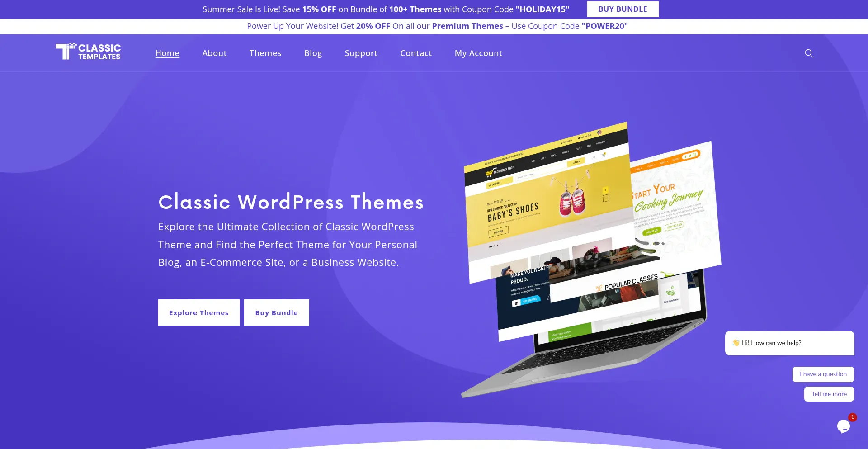
Task: Open My Account page
Action: [478, 53]
